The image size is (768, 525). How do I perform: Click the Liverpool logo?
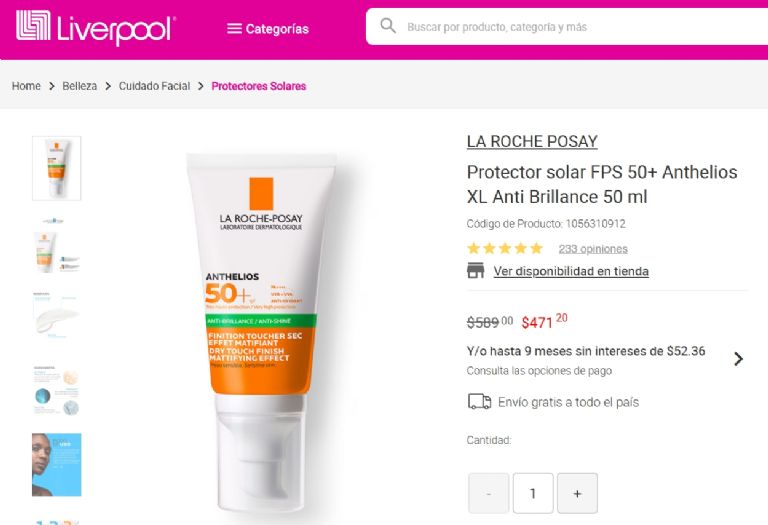96,27
